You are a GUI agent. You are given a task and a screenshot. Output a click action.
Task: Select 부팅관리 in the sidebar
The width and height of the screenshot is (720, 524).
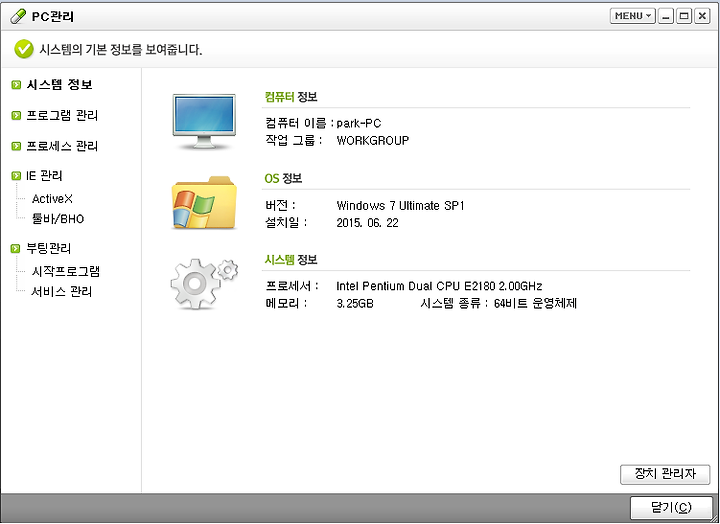49,248
